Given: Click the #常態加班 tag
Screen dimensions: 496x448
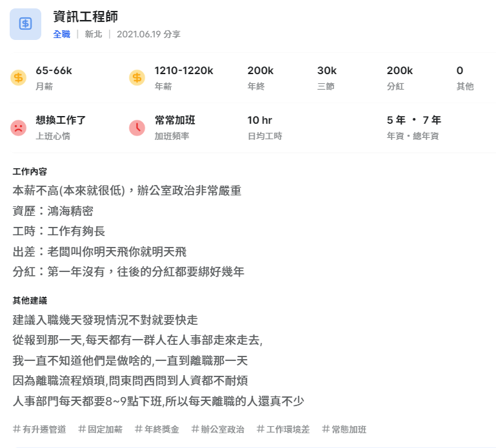Looking at the screenshot, I should pyautogui.click(x=344, y=429).
